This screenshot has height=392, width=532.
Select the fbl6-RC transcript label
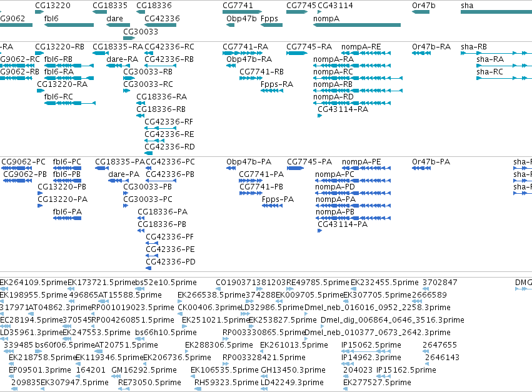coord(58,97)
